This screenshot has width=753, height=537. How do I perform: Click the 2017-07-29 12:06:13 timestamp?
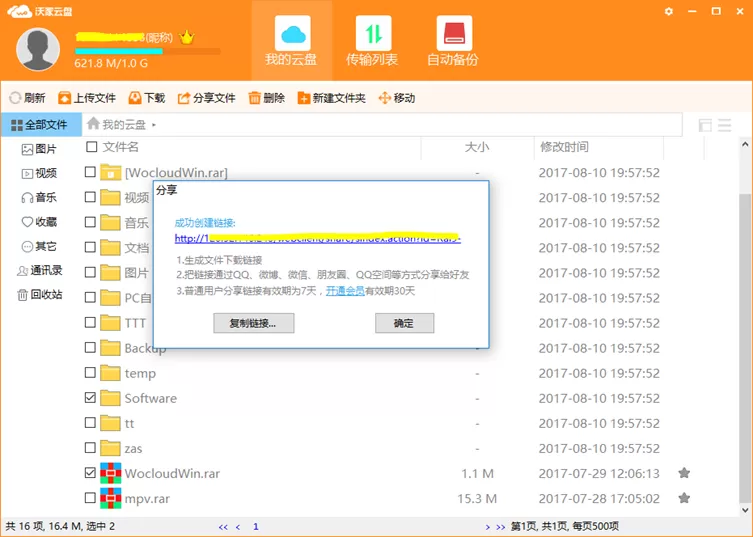pos(599,474)
